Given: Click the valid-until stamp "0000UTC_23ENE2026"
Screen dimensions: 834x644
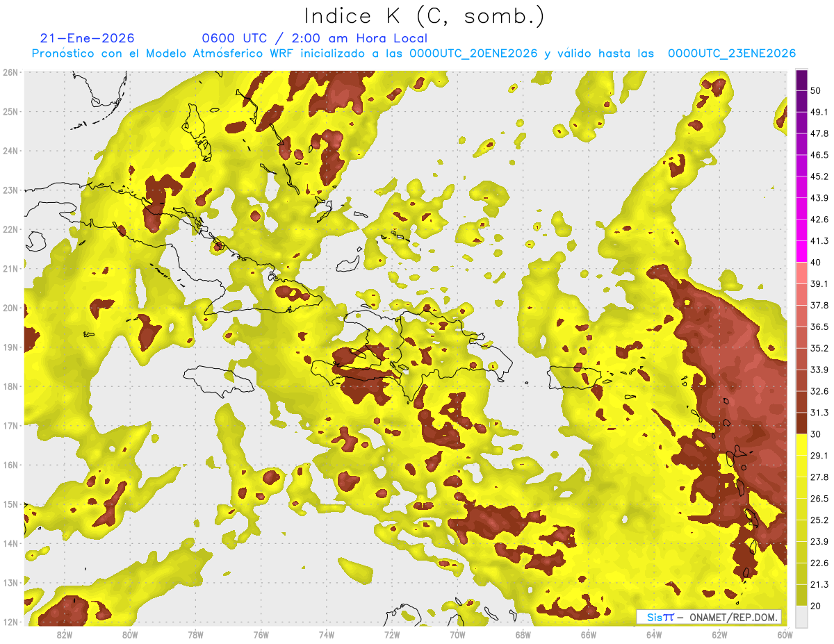Looking at the screenshot, I should pyautogui.click(x=731, y=53).
